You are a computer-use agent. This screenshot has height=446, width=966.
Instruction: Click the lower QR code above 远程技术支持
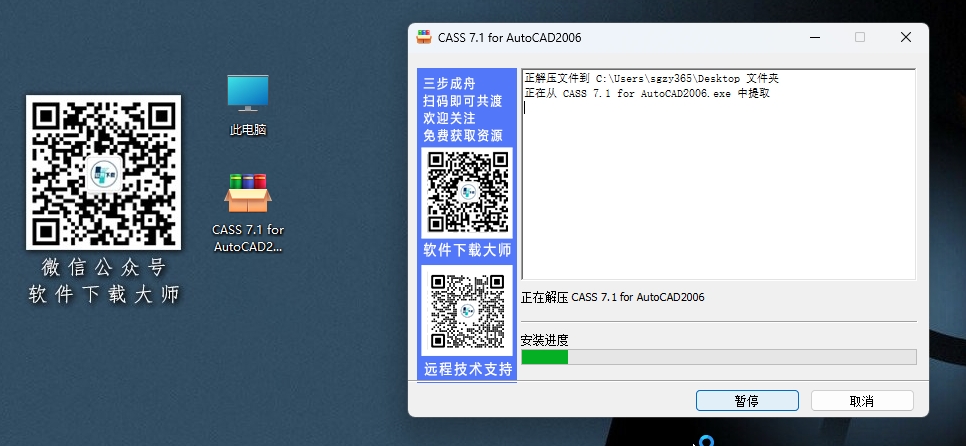[467, 310]
